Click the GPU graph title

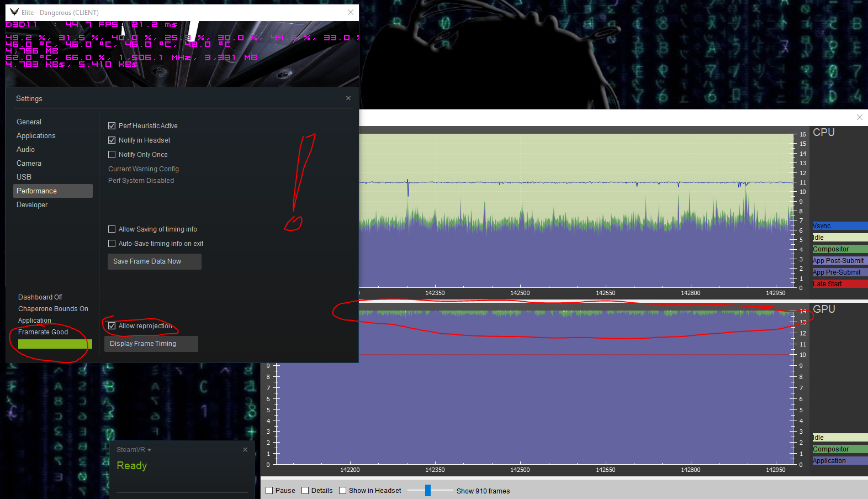[x=824, y=309]
